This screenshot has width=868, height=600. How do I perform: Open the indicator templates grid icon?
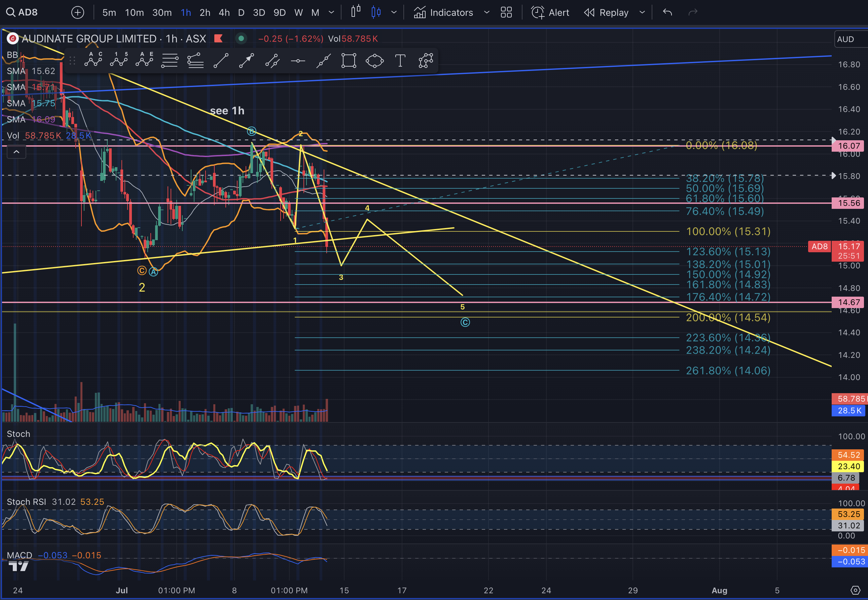(506, 12)
